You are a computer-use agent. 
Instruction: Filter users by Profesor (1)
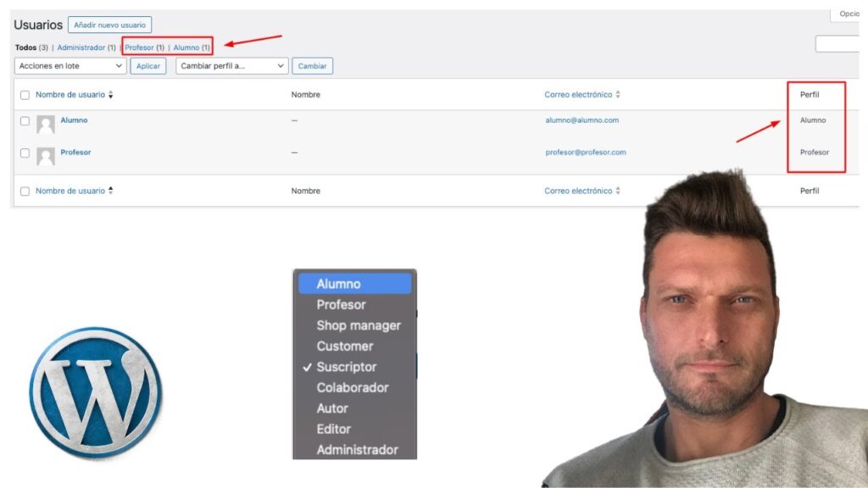(144, 47)
